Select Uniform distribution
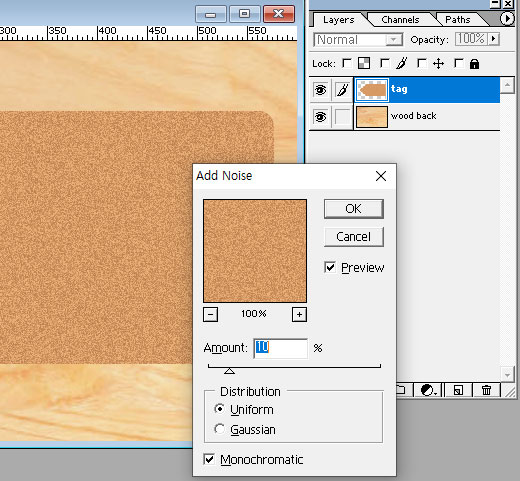Image resolution: width=520 pixels, height=481 pixels. tap(220, 409)
